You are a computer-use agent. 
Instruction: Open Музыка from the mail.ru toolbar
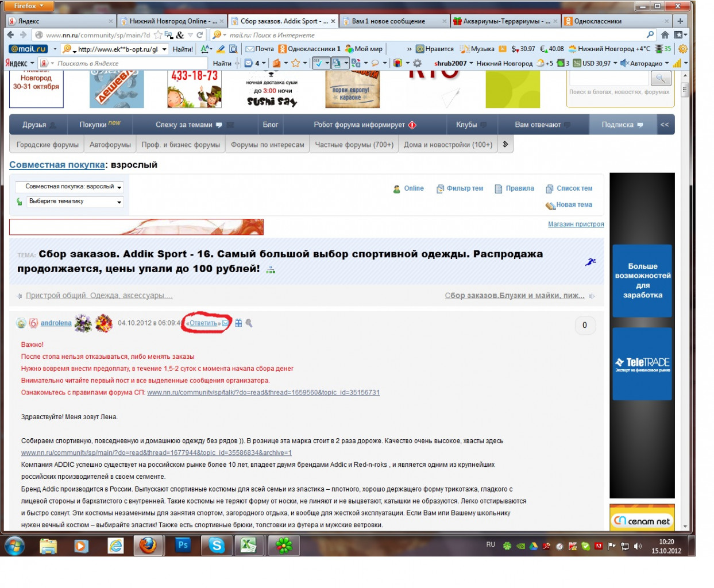tap(477, 49)
